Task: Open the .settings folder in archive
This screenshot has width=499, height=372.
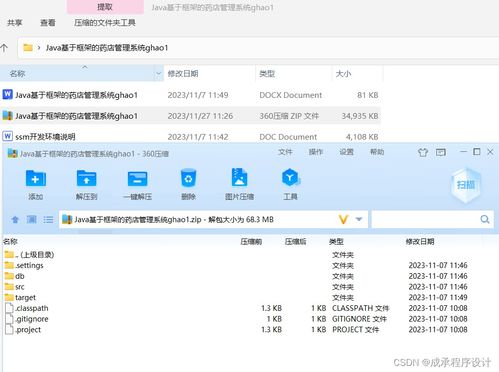Action: coord(29,265)
